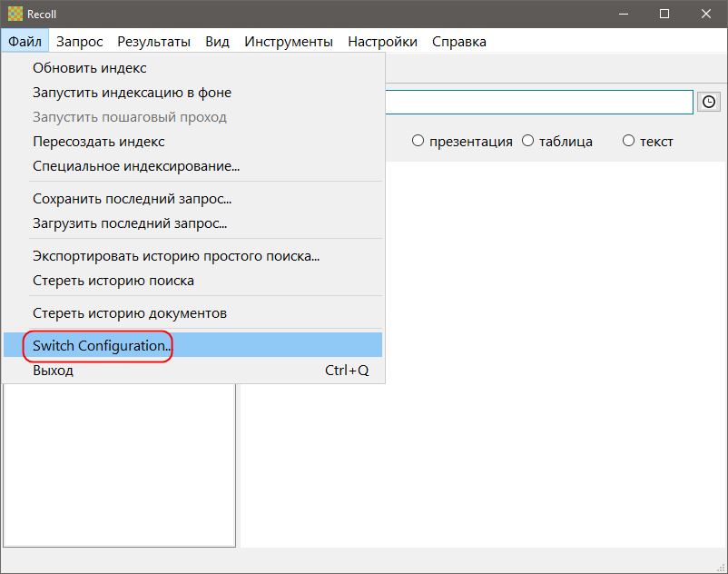
Task: Choose Запустить индексацию в фоне
Action: (132, 92)
